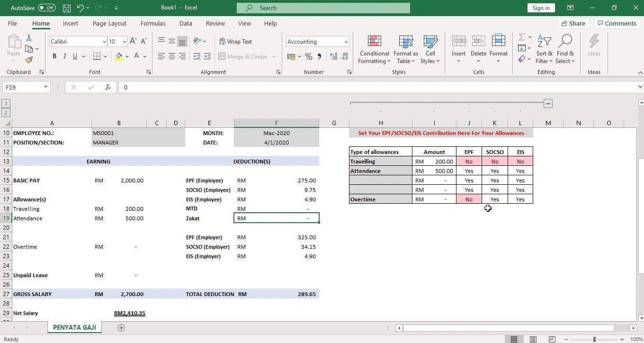Select the PENYATA GAJI sheet tab
Image resolution: width=644 pixels, height=343 pixels.
(74, 327)
